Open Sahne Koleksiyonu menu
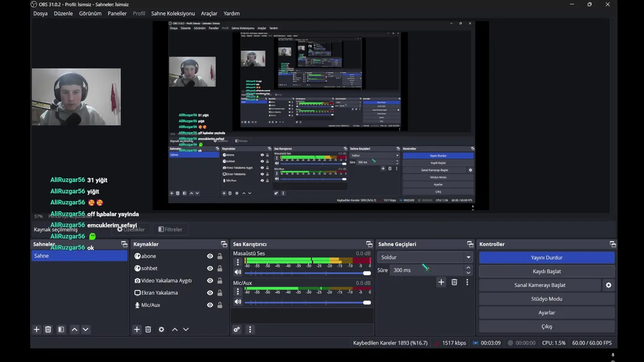The height and width of the screenshot is (362, 644). point(173,14)
